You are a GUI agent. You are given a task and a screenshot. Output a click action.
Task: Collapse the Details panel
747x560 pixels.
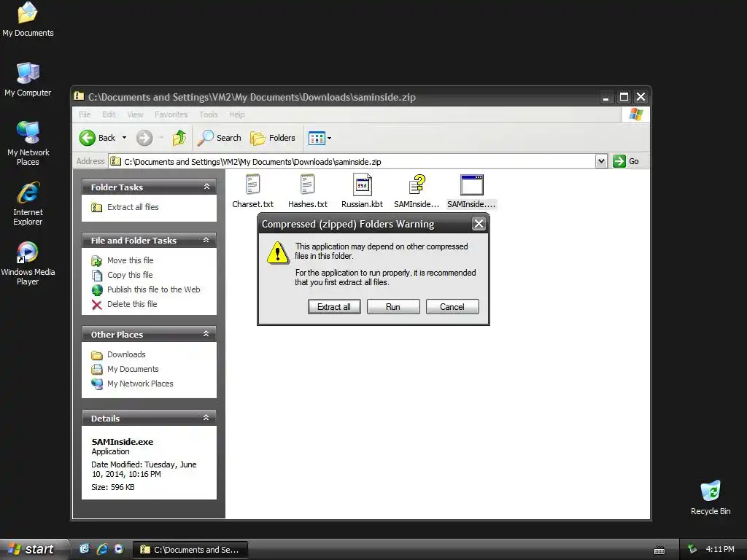click(x=206, y=418)
